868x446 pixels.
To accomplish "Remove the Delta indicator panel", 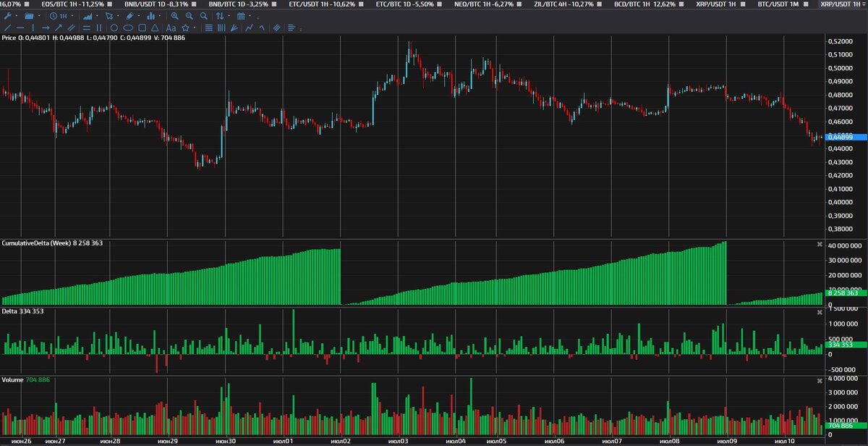I will point(820,312).
